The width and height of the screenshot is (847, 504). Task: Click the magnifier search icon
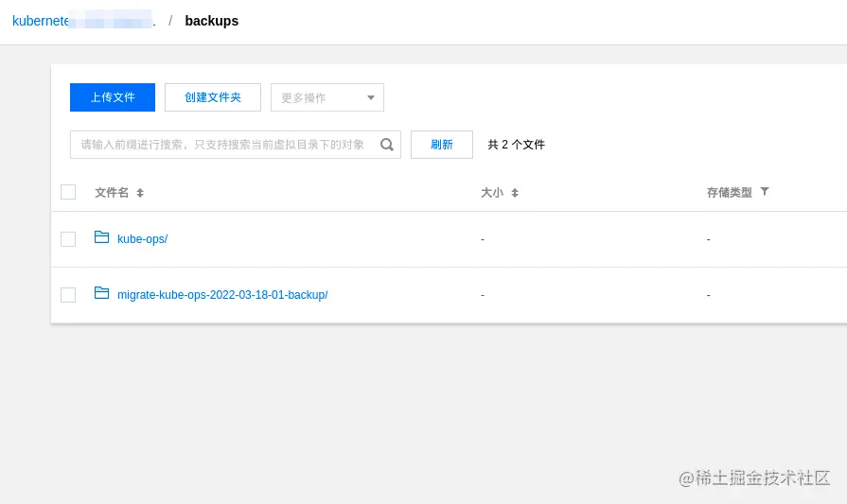pyautogui.click(x=387, y=145)
